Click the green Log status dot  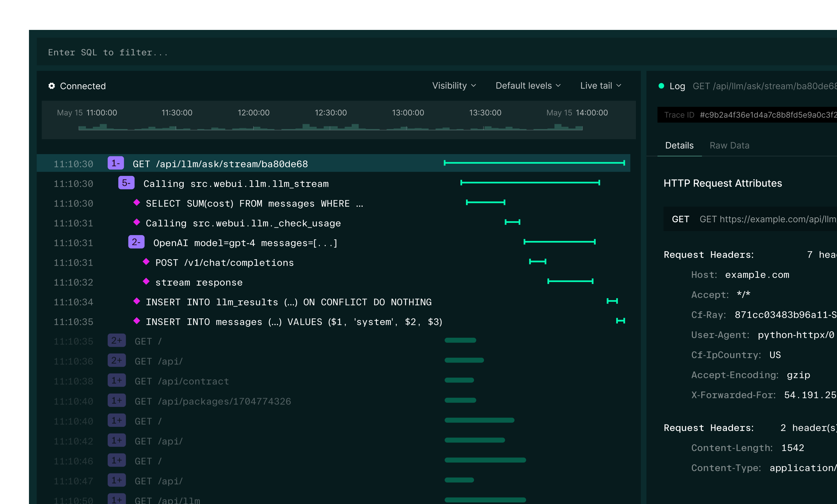pos(661,86)
